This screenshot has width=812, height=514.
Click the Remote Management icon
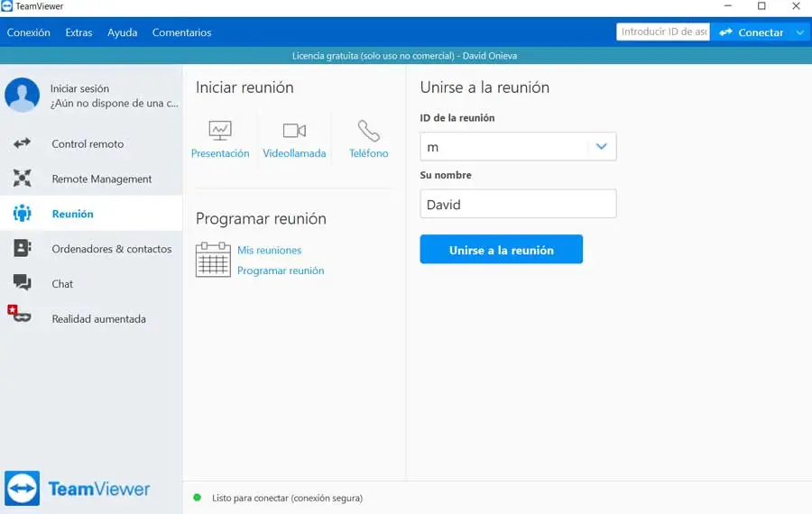coord(22,178)
